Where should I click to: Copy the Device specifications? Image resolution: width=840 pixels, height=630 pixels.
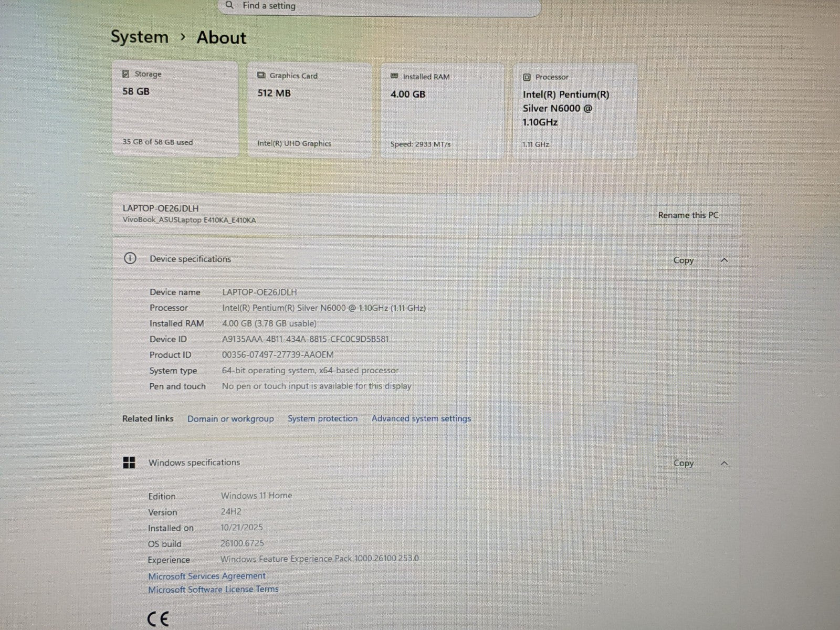683,260
